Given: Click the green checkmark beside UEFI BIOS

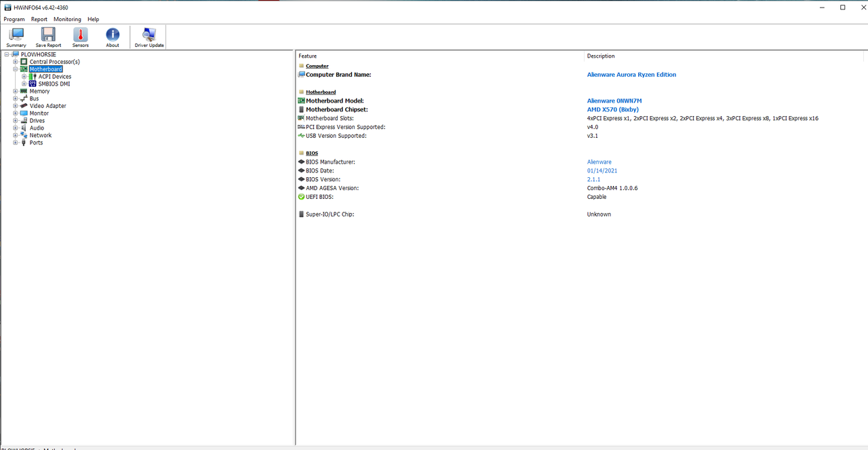Looking at the screenshot, I should [x=301, y=197].
